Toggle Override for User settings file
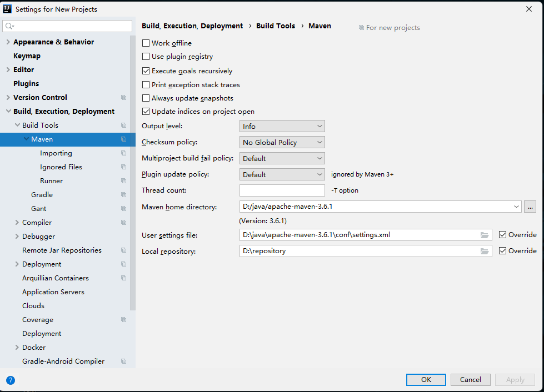This screenshot has width=544, height=392. pos(502,235)
